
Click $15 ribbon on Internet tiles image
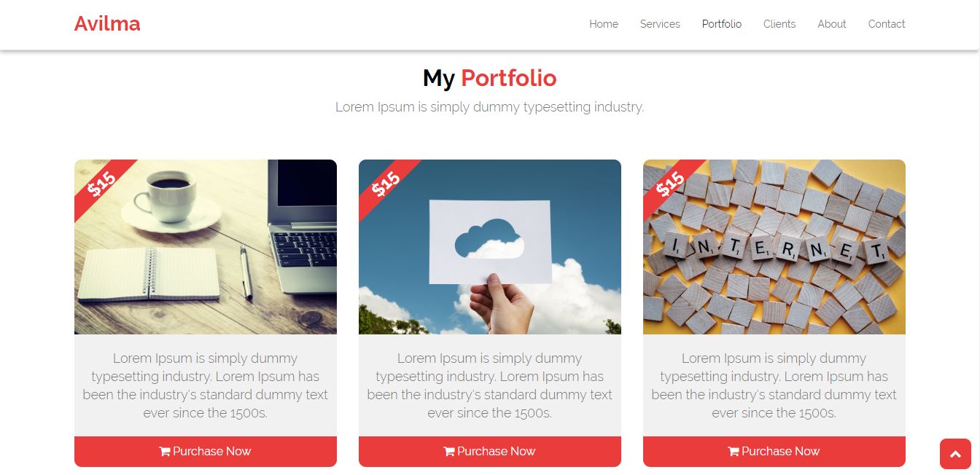pyautogui.click(x=671, y=184)
